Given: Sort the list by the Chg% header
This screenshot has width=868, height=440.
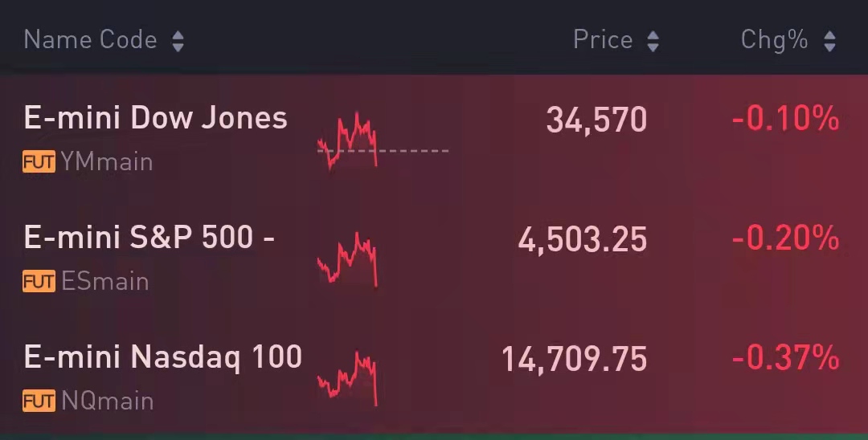Looking at the screenshot, I should point(774,39).
